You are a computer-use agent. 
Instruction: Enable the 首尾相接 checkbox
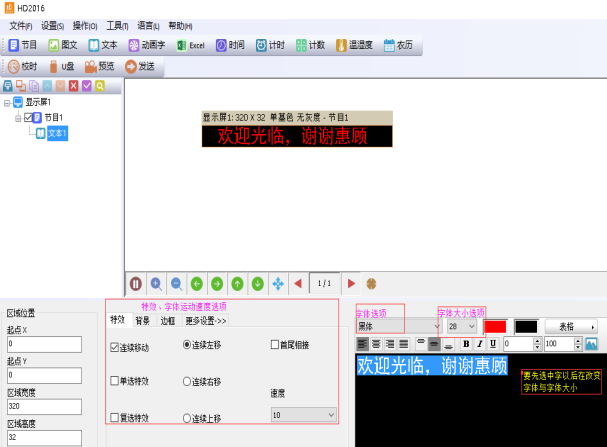click(275, 345)
